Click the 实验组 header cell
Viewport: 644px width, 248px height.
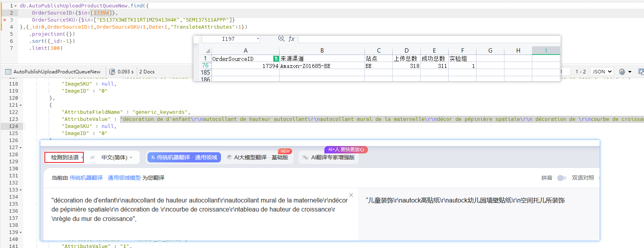(x=462, y=58)
